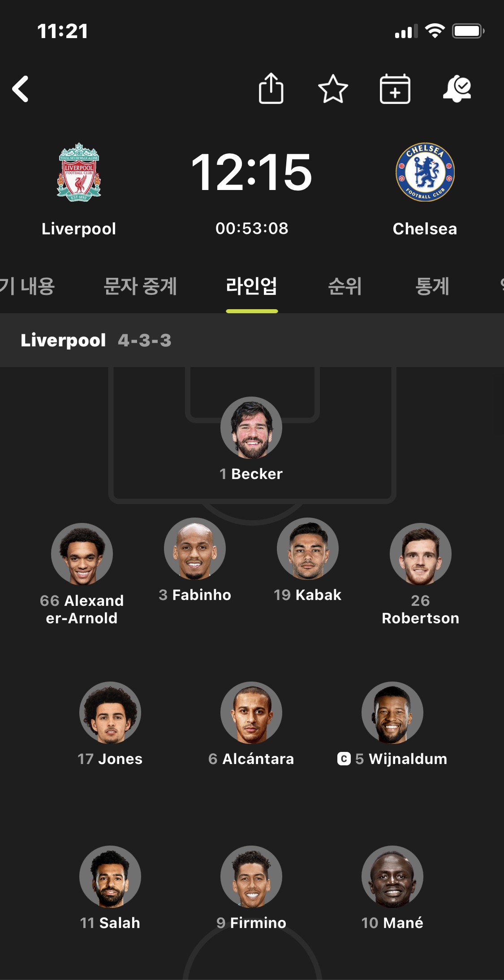Open the 통계 tab

coord(432,286)
